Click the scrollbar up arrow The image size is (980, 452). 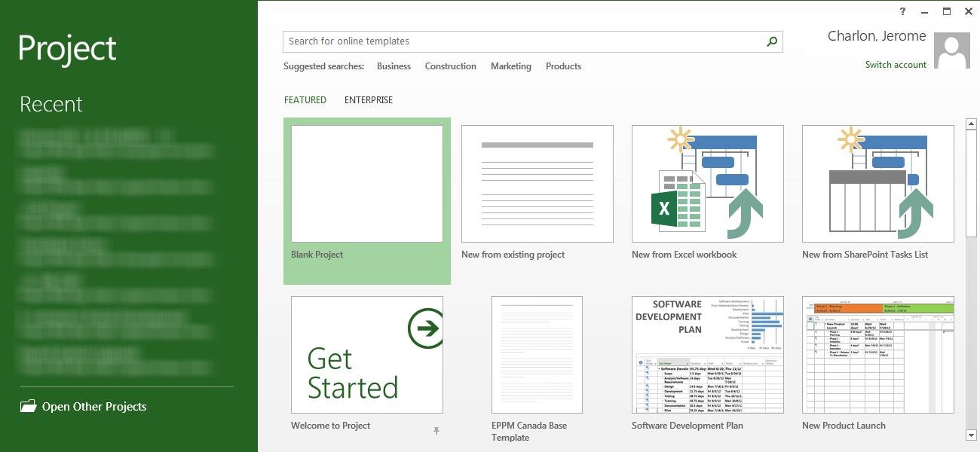[971, 124]
